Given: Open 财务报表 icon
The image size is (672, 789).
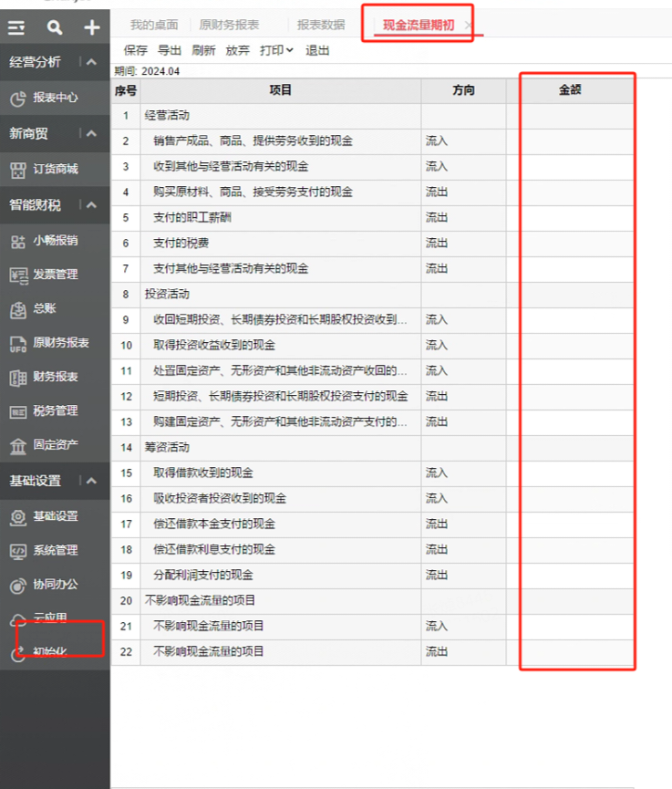Looking at the screenshot, I should (x=18, y=378).
